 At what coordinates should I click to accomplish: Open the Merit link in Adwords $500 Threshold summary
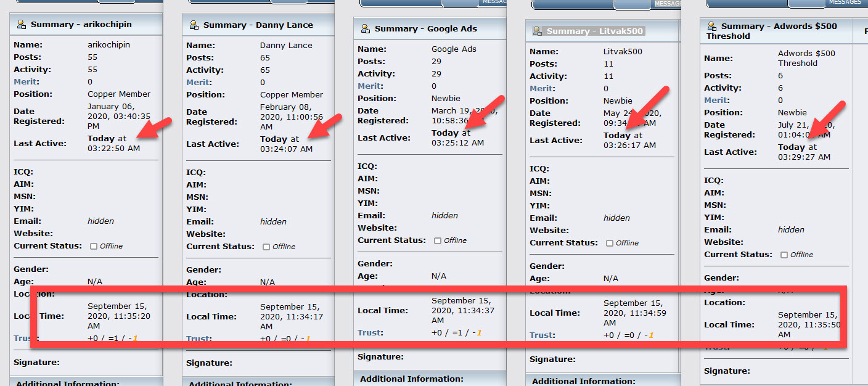pos(716,101)
